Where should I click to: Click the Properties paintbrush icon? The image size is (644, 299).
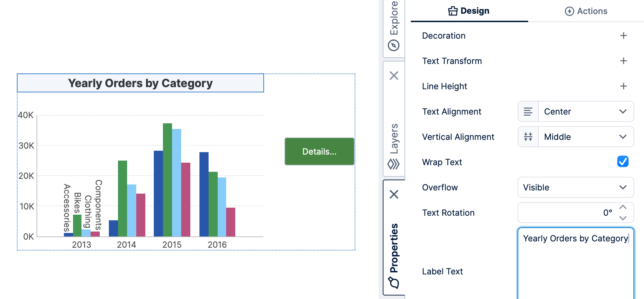point(394,282)
